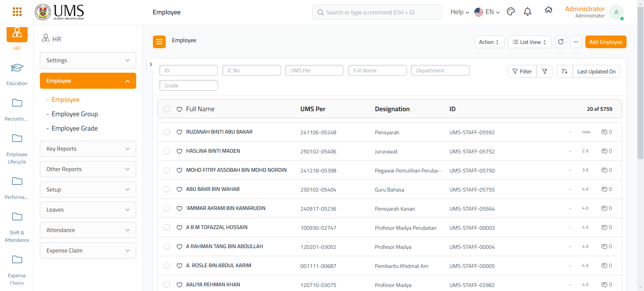Open the AALIYA REHMAN KHAN record
The image size is (644, 291).
tap(213, 285)
